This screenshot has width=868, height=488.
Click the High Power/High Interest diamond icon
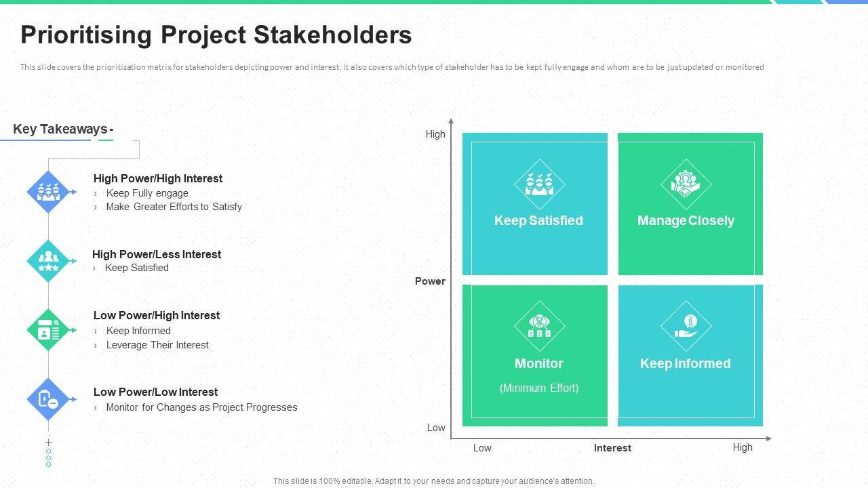click(x=48, y=192)
